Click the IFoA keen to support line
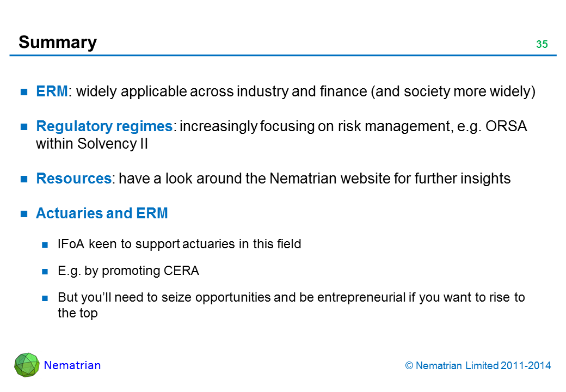 [x=179, y=244]
